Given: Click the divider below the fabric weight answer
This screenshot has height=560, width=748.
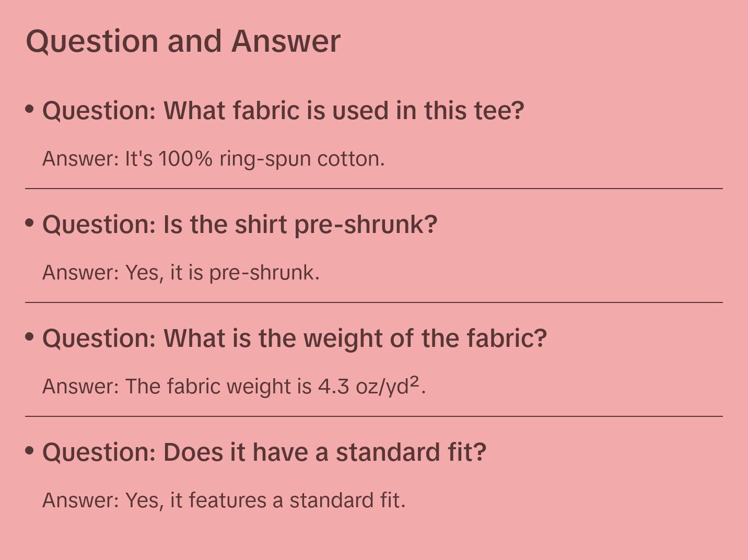Looking at the screenshot, I should coord(374,416).
